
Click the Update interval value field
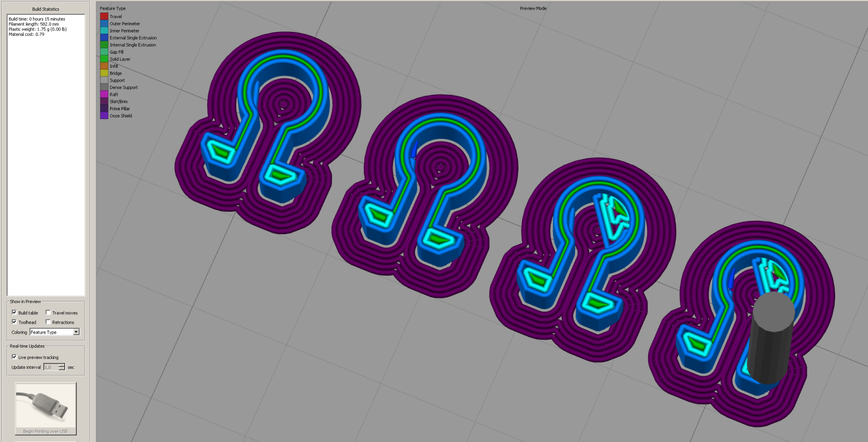pyautogui.click(x=51, y=367)
